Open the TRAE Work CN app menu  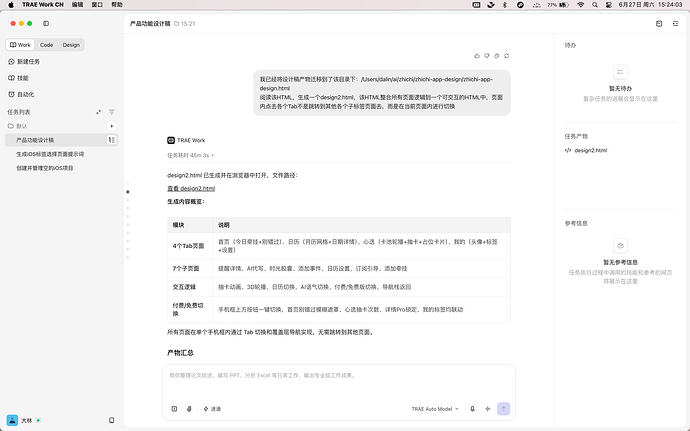point(43,5)
